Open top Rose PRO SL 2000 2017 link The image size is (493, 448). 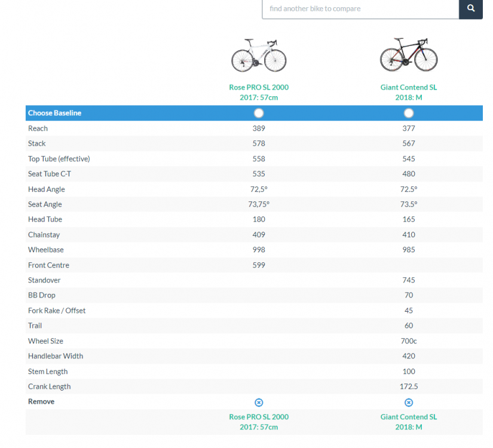click(x=259, y=92)
